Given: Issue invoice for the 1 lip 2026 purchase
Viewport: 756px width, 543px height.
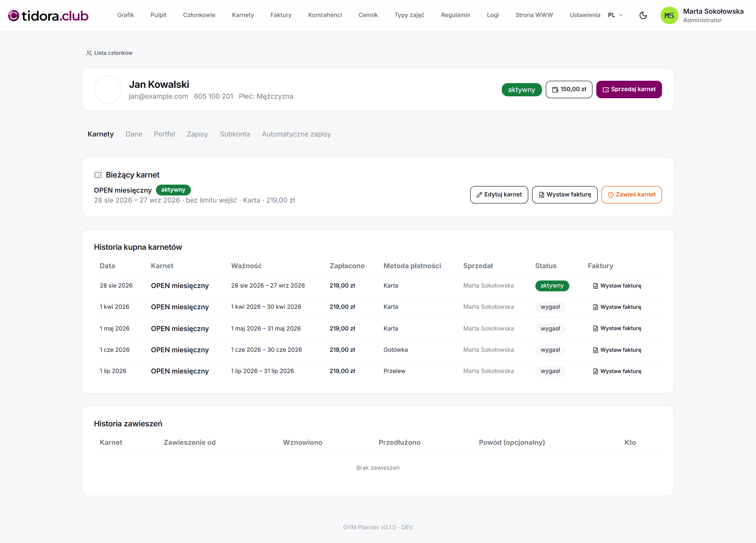Looking at the screenshot, I should coord(617,371).
